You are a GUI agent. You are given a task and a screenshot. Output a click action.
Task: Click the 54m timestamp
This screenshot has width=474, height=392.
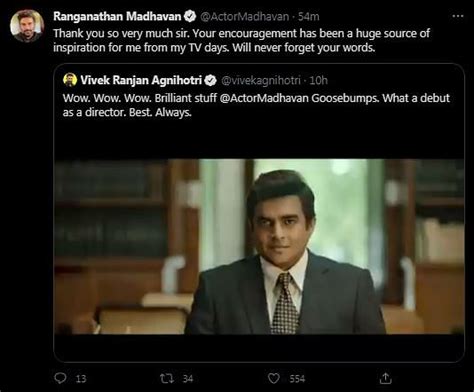pos(309,16)
